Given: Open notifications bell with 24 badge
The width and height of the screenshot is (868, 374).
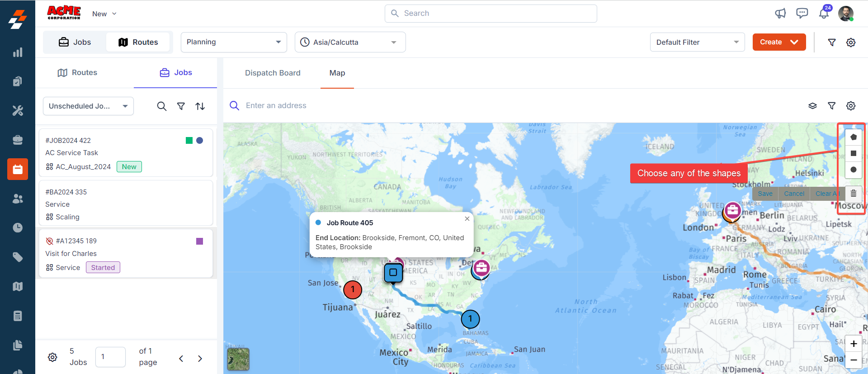Looking at the screenshot, I should tap(824, 13).
